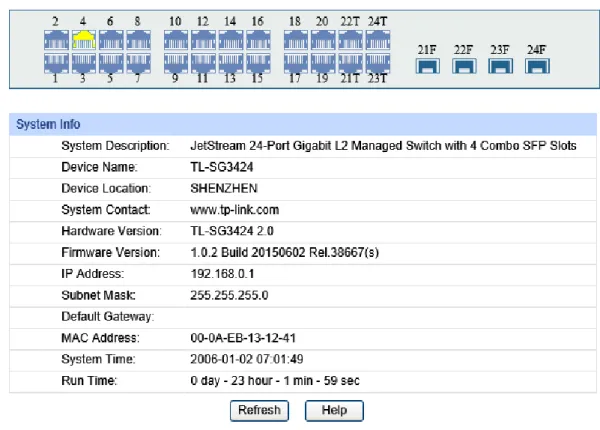The image size is (600, 430).
Task: Select port 15 icon
Action: click(x=258, y=63)
